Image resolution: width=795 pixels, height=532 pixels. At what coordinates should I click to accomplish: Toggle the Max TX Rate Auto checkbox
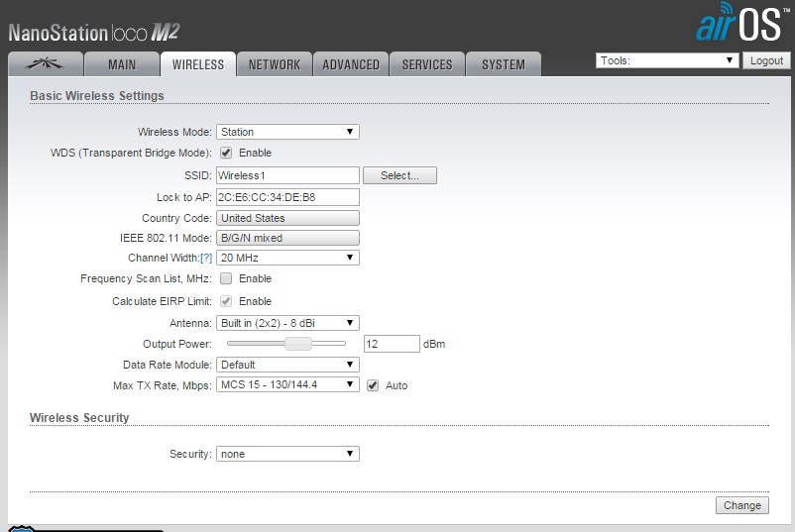tap(373, 385)
